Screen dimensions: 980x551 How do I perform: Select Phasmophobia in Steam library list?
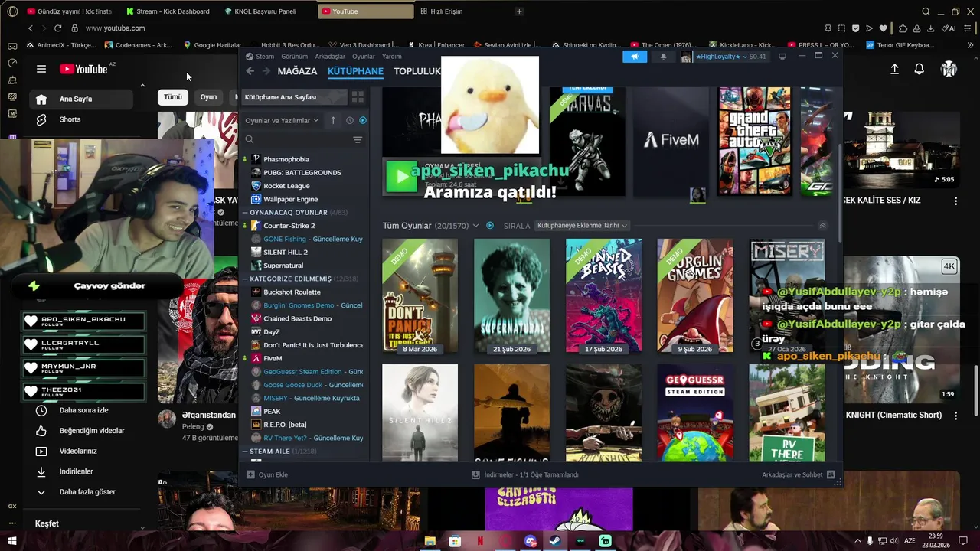pos(286,159)
